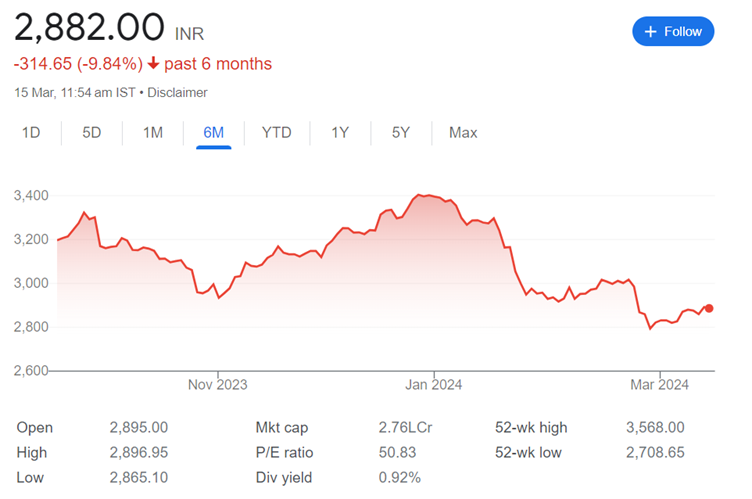
Task: Click the Jan 2024 axis label
Action: tap(433, 384)
